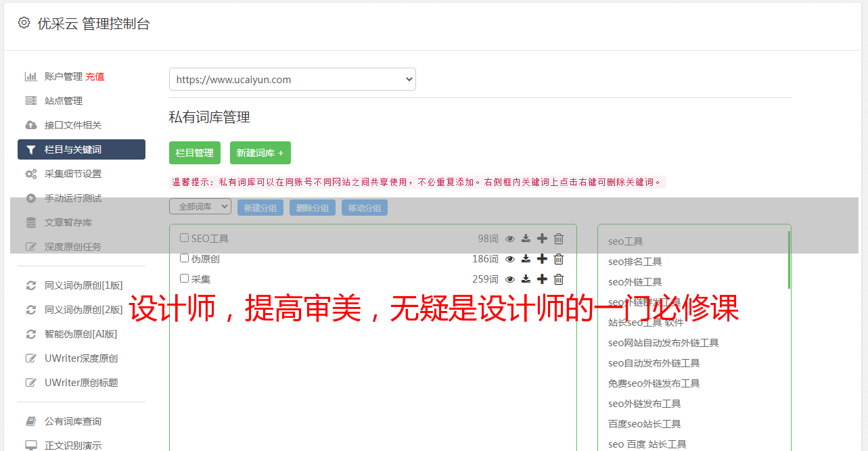868x451 pixels.
Task: Open 账户管理 in the sidebar
Action: [64, 76]
